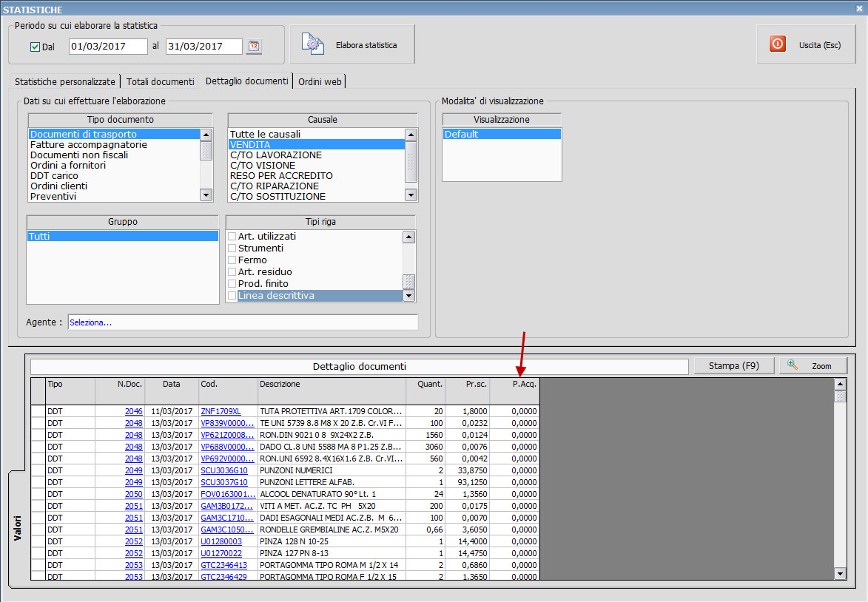Open article code ZNF1709XL link
Viewport: 868px width, 602px height.
coord(221,411)
